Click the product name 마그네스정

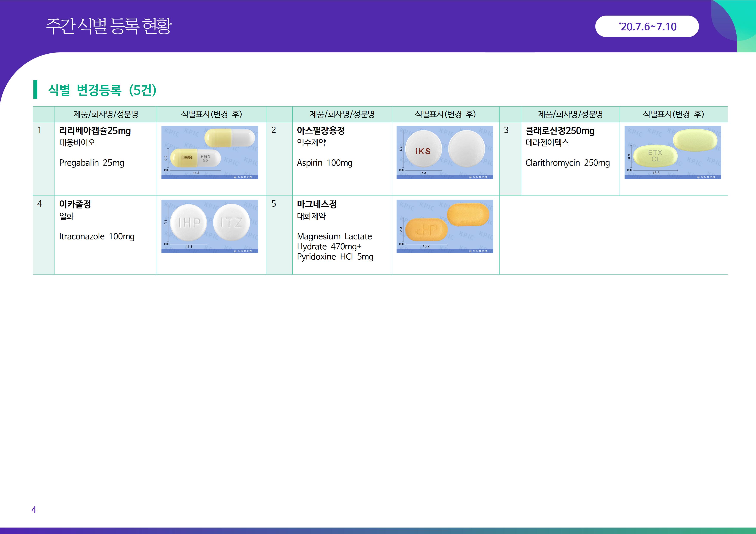pos(316,204)
